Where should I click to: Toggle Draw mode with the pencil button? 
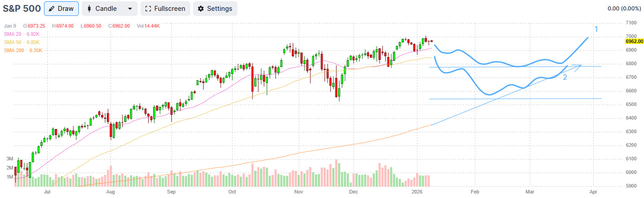click(61, 9)
